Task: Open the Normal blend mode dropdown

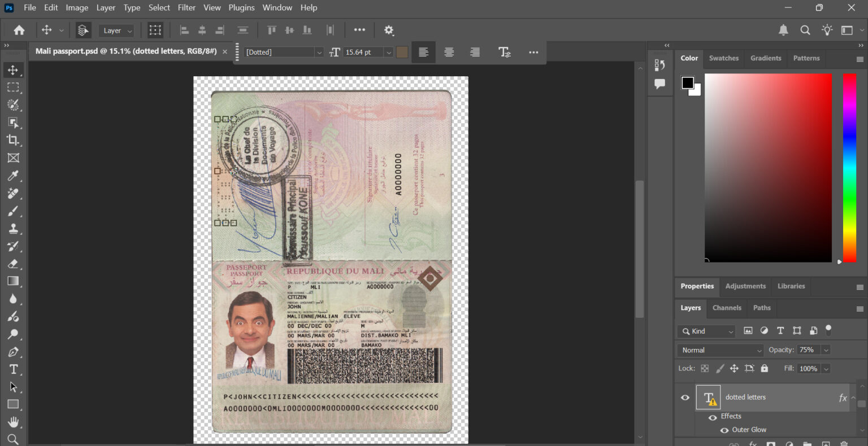Action: pyautogui.click(x=721, y=350)
